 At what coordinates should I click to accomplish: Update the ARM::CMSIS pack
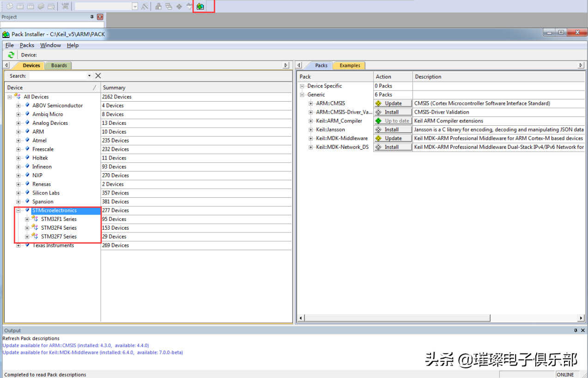393,104
